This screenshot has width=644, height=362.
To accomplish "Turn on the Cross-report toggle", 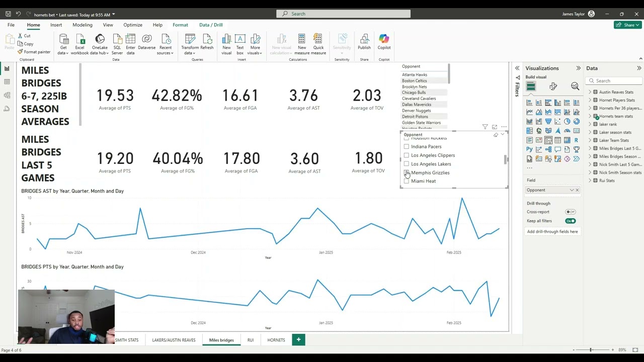I will pos(570,212).
